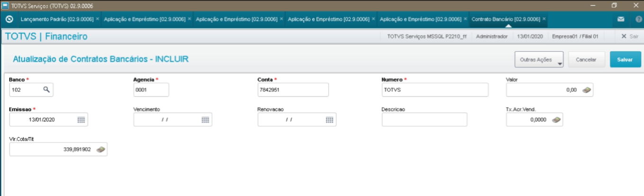Open the calendar picker for Renovacao

click(329, 120)
